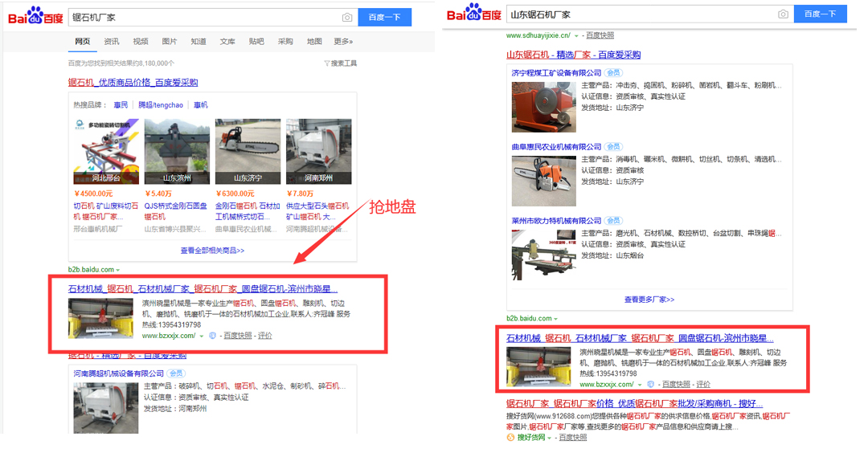Open product image labeled 河北邢台
This screenshot has width=868, height=461.
(x=106, y=151)
